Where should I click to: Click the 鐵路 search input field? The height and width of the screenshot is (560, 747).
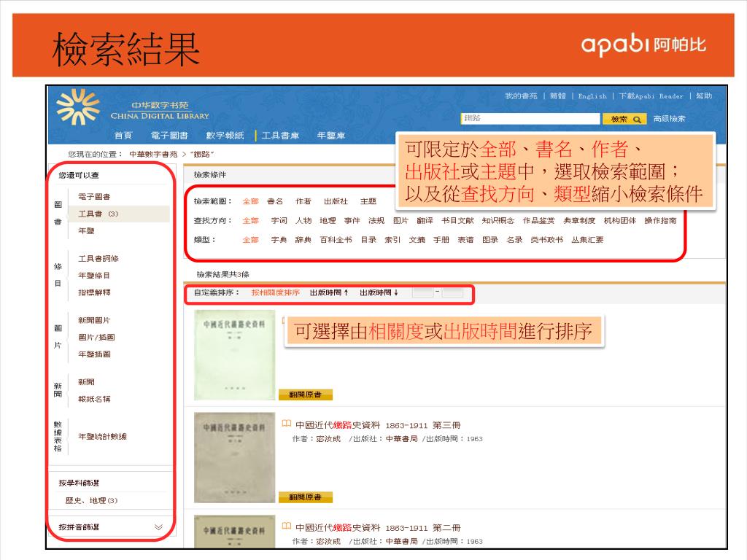coord(530,119)
